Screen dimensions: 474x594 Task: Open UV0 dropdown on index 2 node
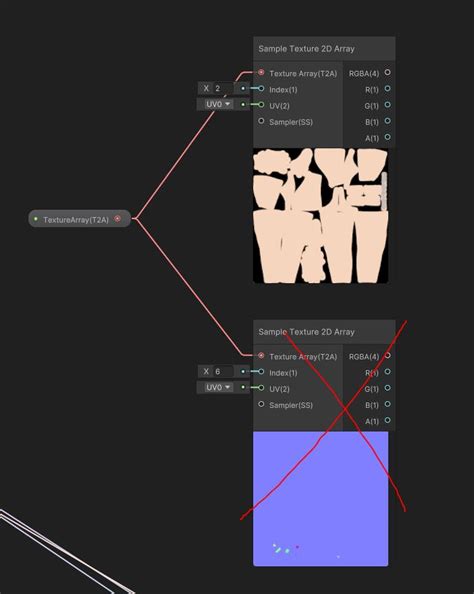(x=218, y=104)
